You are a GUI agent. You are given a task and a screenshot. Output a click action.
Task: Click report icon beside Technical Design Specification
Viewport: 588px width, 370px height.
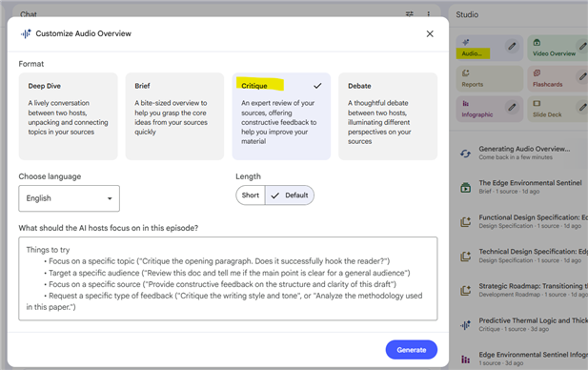[x=465, y=257]
